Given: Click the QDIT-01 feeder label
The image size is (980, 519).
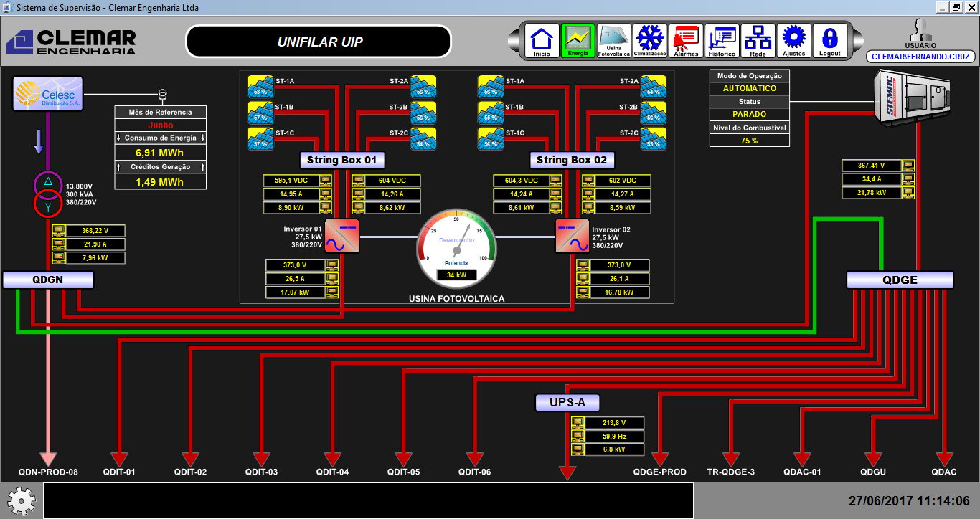Looking at the screenshot, I should coord(119,472).
